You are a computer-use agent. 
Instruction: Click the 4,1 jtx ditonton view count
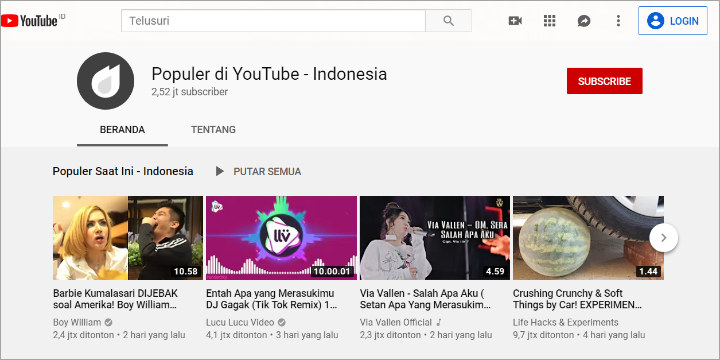tap(236, 335)
